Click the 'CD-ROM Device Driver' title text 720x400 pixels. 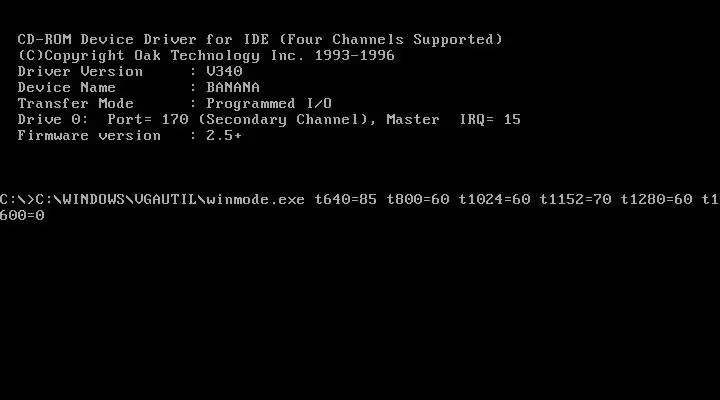click(x=107, y=39)
